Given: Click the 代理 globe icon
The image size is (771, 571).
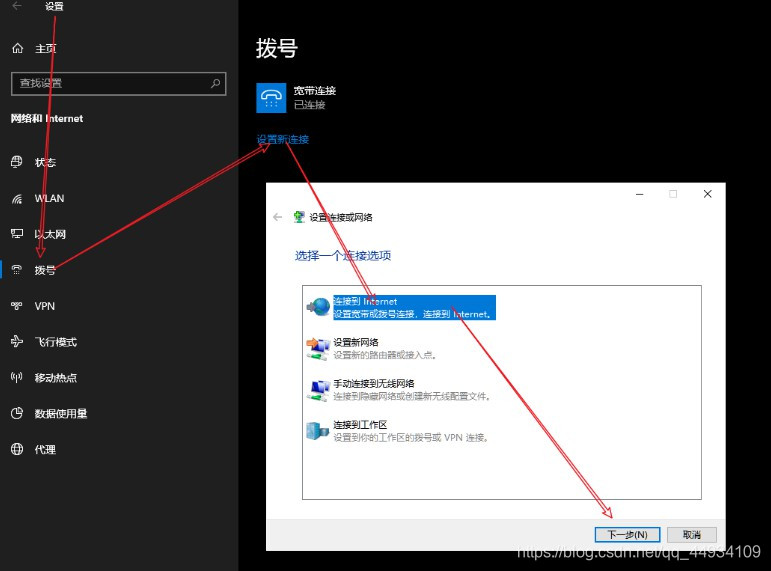Looking at the screenshot, I should 17,449.
